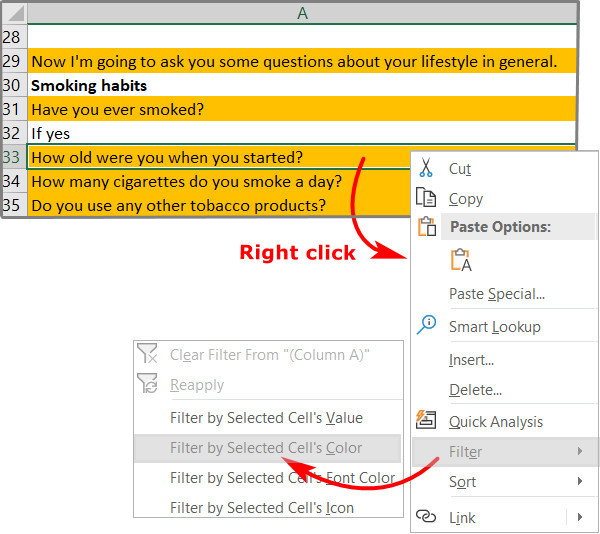Viewport: 600px width, 534px height.
Task: Click the Paste Options clipboard icon
Action: [x=426, y=226]
